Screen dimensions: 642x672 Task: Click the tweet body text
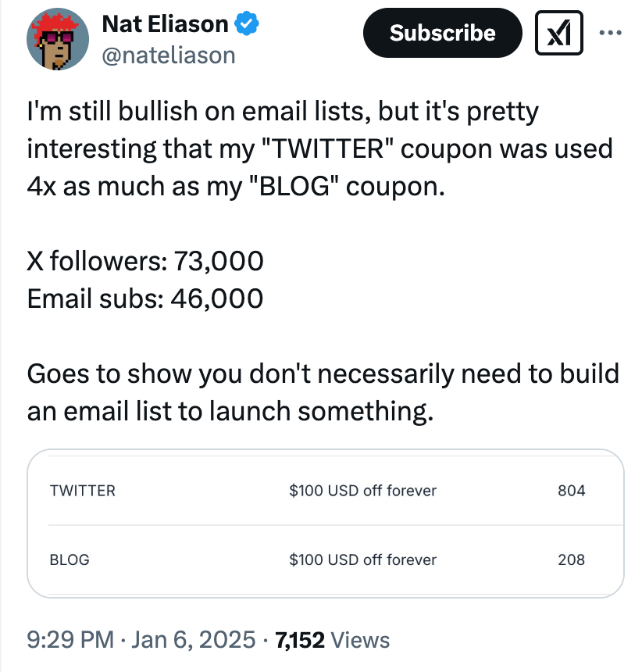(x=312, y=148)
